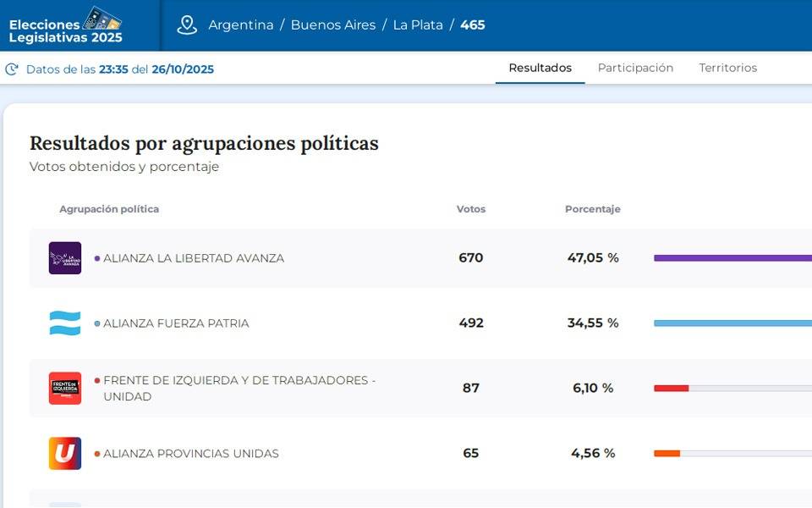Viewport: 812px width, 508px height.
Task: Open the Resultados tab
Action: (540, 68)
